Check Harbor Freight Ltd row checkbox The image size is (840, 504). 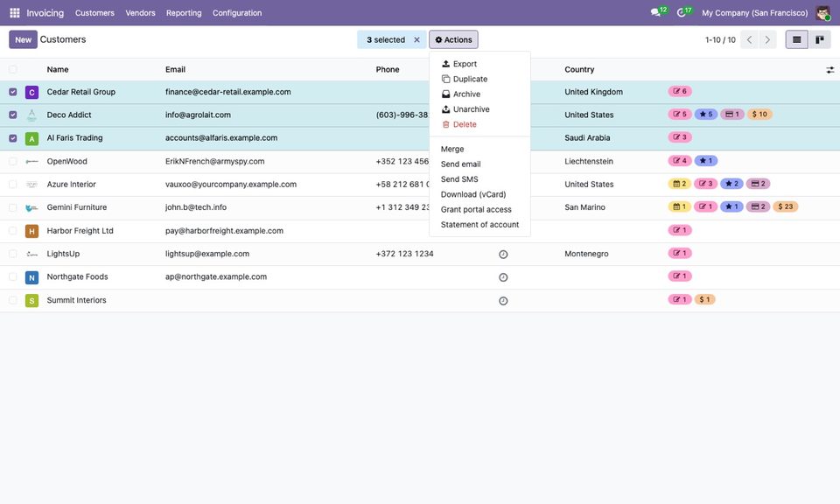tap(13, 231)
